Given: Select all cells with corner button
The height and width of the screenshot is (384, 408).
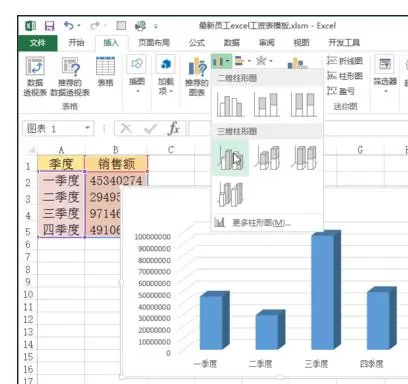Looking at the screenshot, I should (x=32, y=150).
